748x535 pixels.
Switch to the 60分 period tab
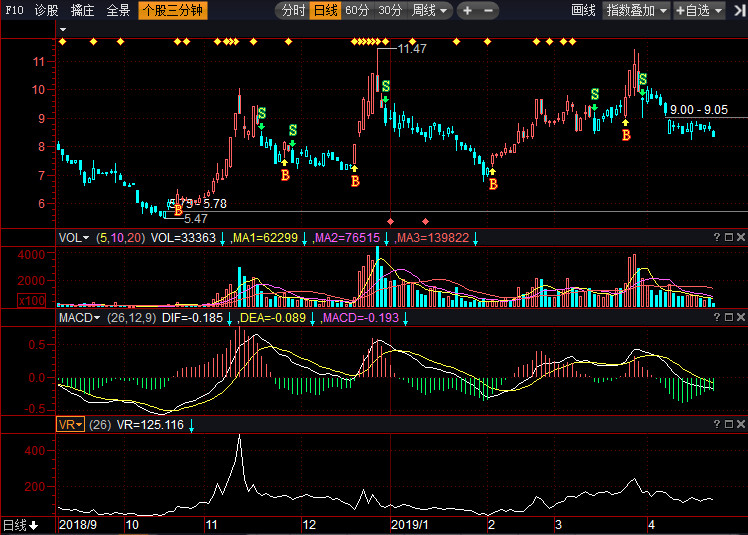click(x=357, y=10)
